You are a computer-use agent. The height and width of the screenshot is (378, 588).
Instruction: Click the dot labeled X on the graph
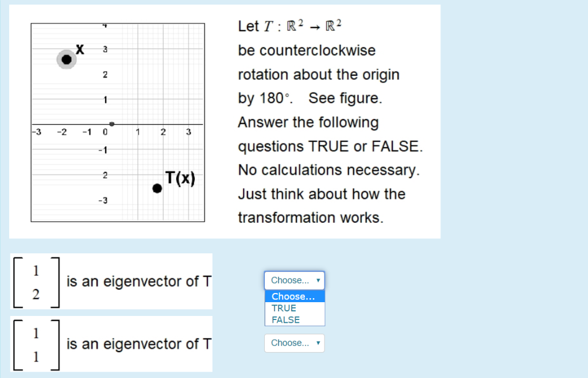click(x=66, y=59)
